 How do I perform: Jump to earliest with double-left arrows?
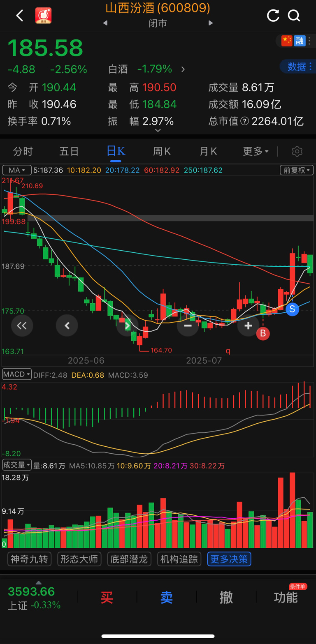[x=22, y=326]
